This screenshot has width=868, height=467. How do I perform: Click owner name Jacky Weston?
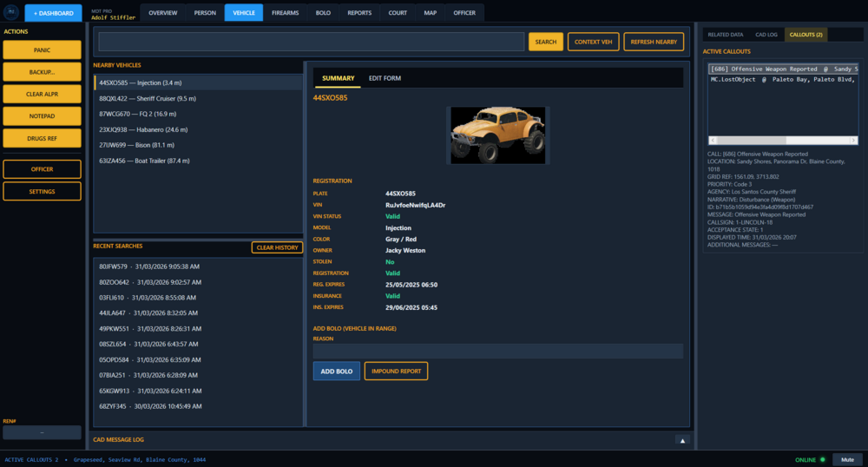pos(405,251)
